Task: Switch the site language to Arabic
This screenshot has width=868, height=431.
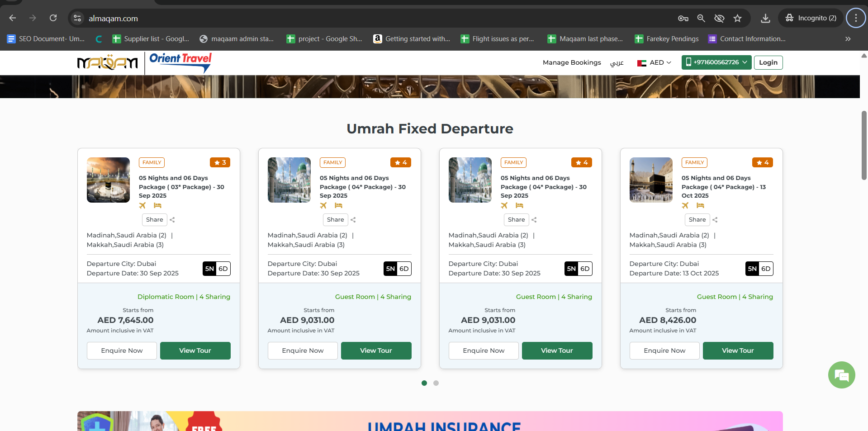Action: tap(617, 62)
